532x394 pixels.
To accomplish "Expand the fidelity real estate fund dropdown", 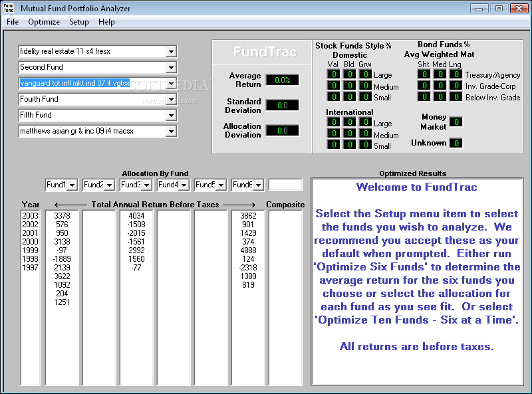I will 171,52.
